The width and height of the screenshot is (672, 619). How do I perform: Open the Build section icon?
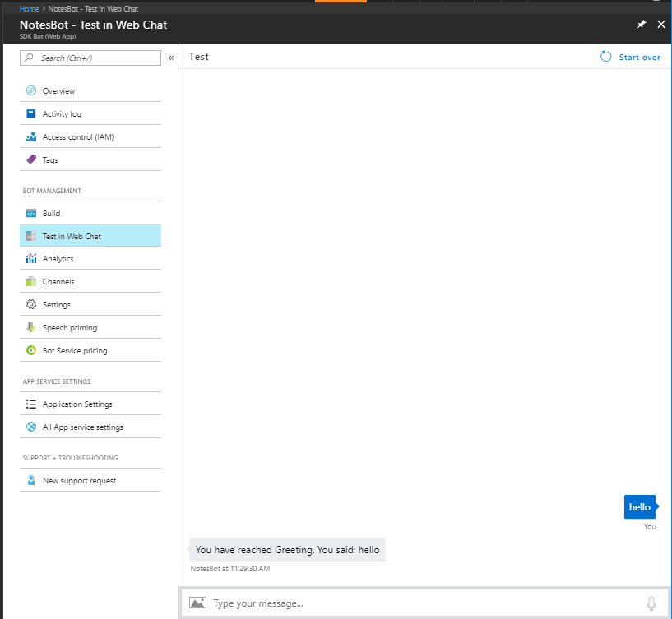(30, 212)
